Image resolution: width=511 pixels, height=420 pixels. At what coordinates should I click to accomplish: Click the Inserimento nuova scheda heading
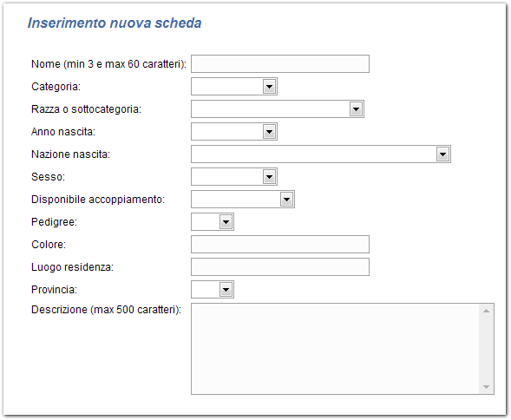tap(115, 23)
